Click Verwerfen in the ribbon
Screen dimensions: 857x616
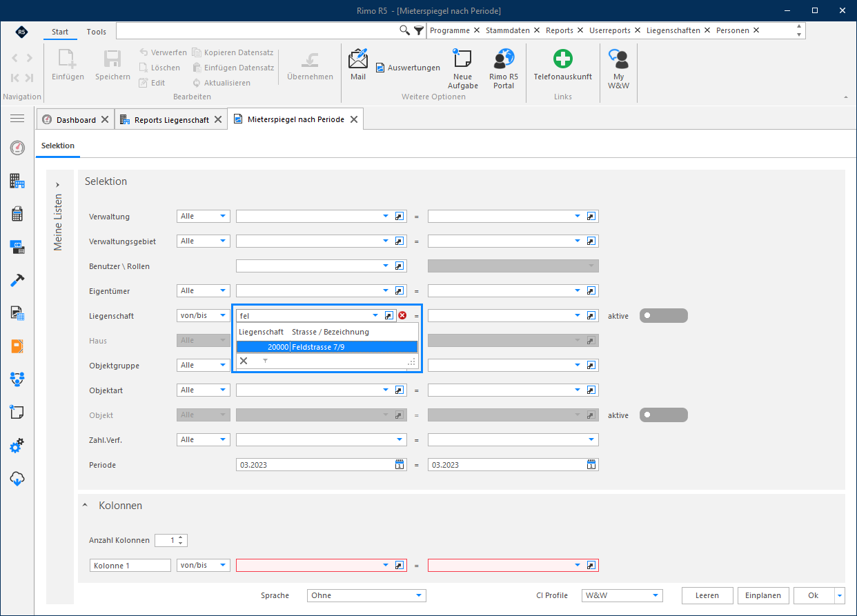pos(163,52)
